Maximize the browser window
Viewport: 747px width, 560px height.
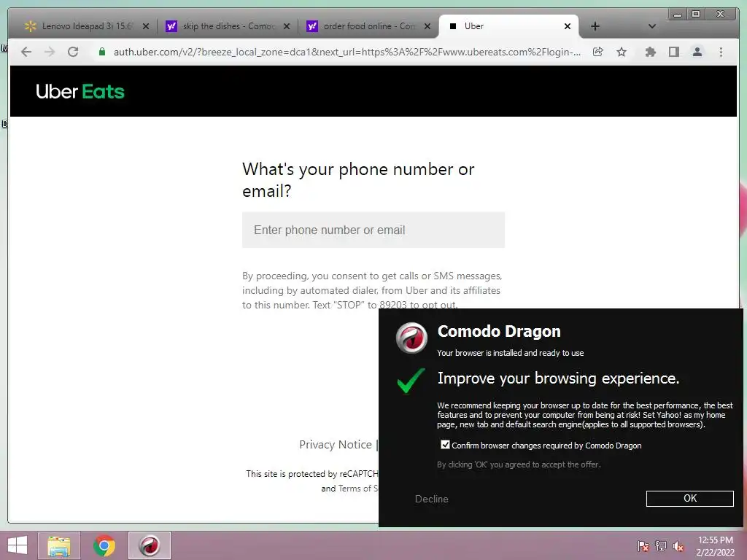coord(696,15)
